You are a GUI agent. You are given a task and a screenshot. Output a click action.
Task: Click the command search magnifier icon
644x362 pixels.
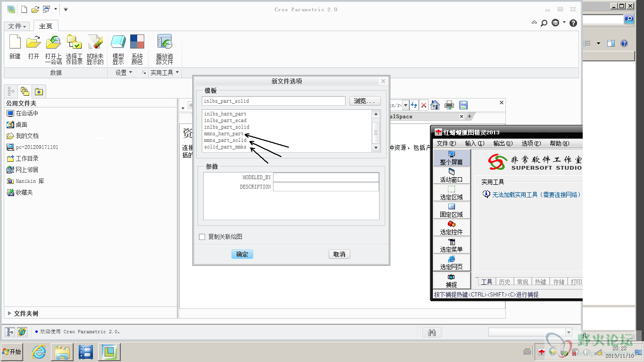point(544,23)
